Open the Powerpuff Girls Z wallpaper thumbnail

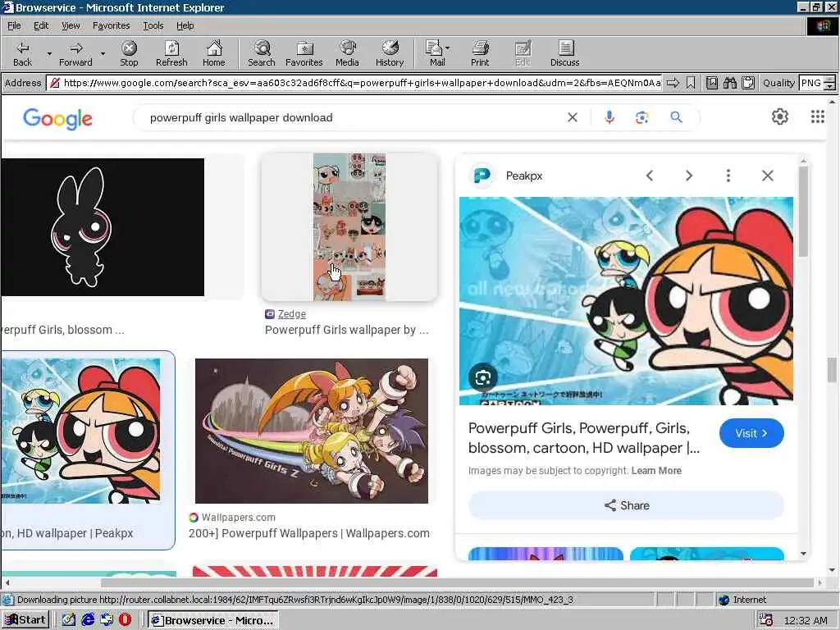311,431
